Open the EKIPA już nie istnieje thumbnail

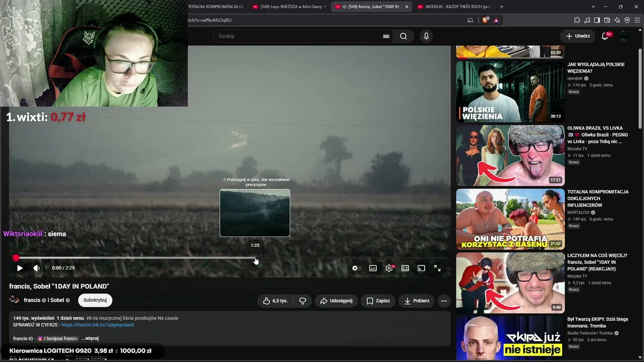click(510, 338)
